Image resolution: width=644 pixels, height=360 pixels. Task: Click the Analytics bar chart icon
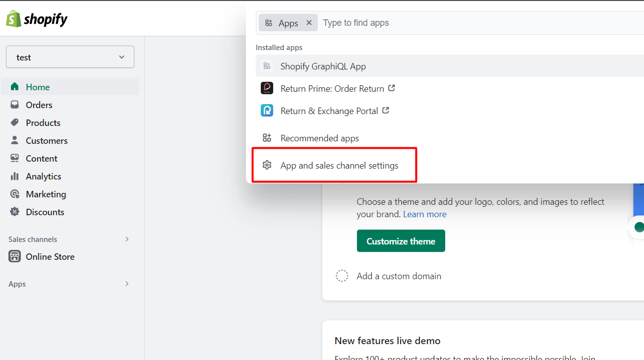15,176
